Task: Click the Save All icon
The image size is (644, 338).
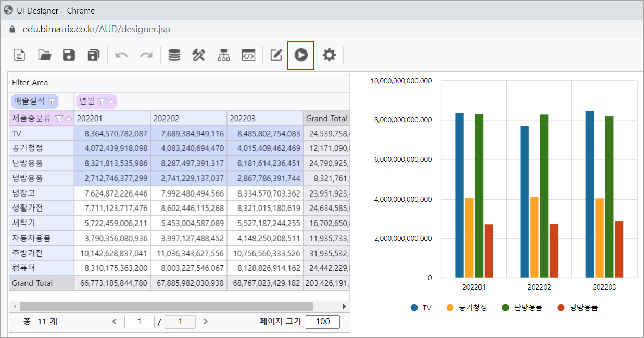Action: click(93, 55)
